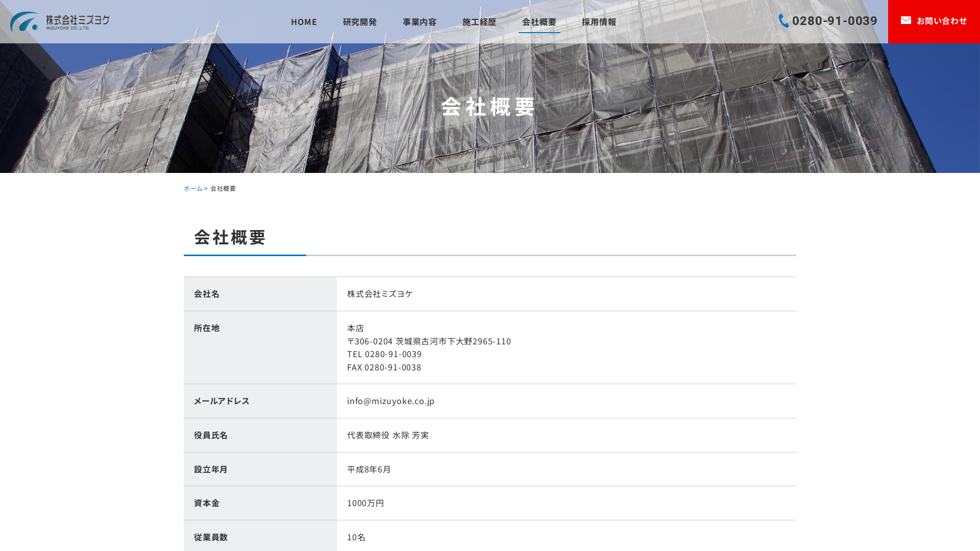Open the HOME menu item

pos(304,22)
